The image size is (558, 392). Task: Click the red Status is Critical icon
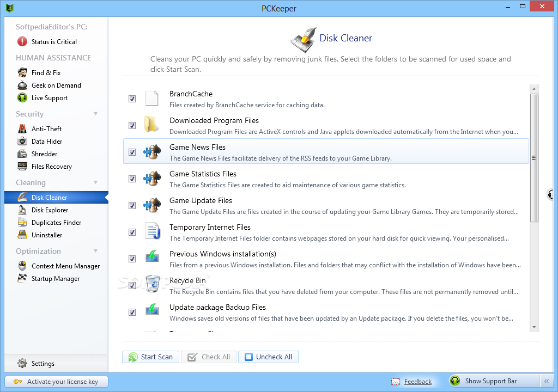(22, 41)
